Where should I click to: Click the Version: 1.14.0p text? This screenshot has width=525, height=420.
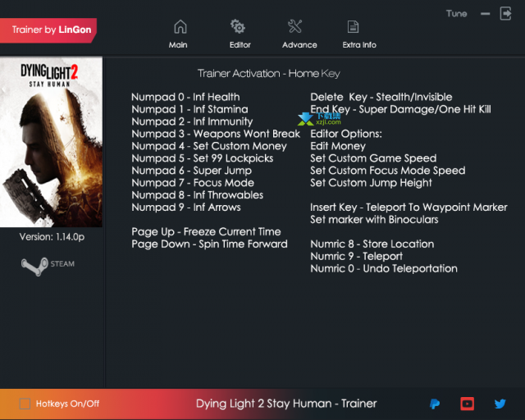point(52,237)
